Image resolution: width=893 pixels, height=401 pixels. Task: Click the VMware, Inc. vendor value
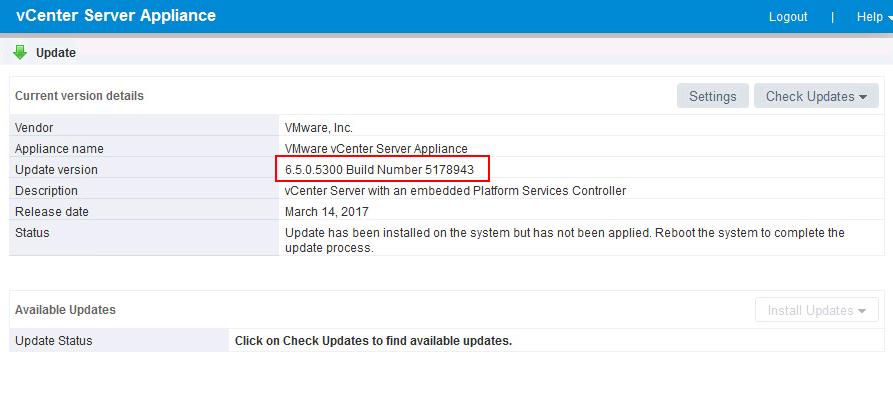pos(319,128)
